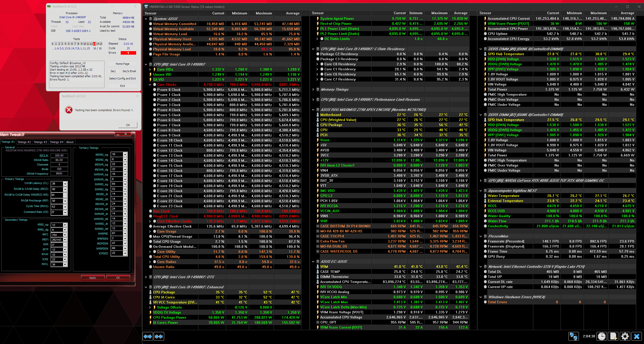Select the CPU Package Power row
This screenshot has height=344, width=644.
click(222, 317)
